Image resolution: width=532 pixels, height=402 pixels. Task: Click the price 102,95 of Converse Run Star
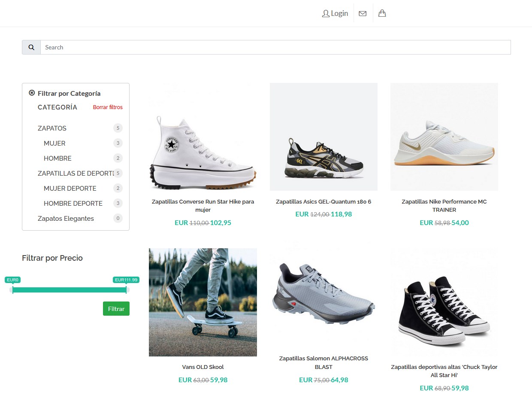tap(221, 223)
